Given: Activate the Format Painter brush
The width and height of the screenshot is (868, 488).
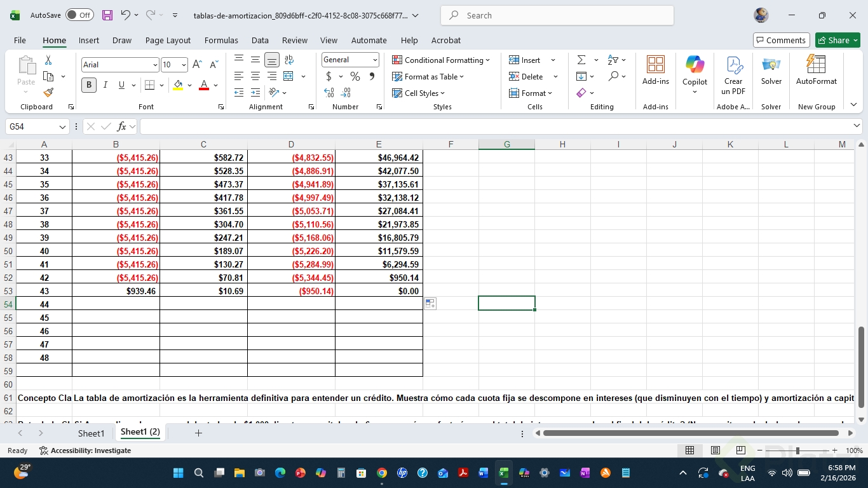Looking at the screenshot, I should [x=48, y=93].
